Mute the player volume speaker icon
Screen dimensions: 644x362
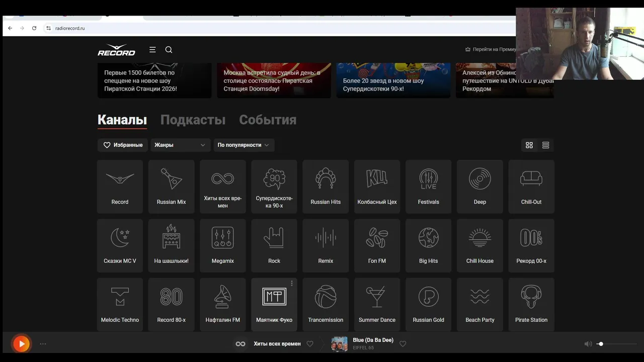coord(588,344)
